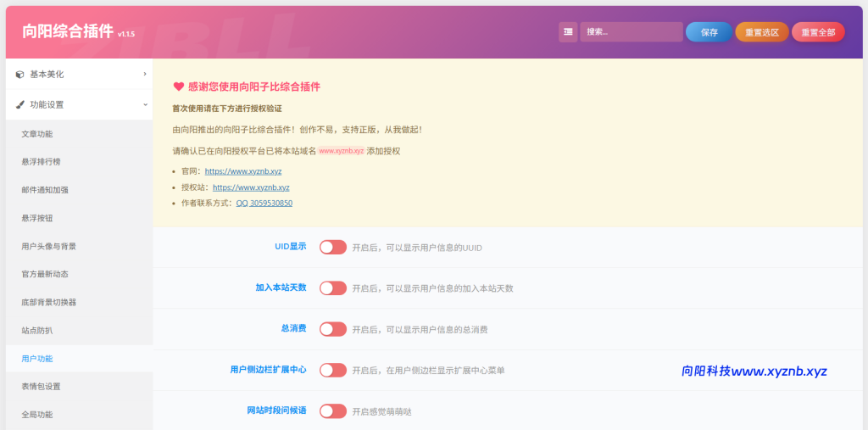868x430 pixels.
Task: Toggle the UID显示 switch
Action: point(333,247)
